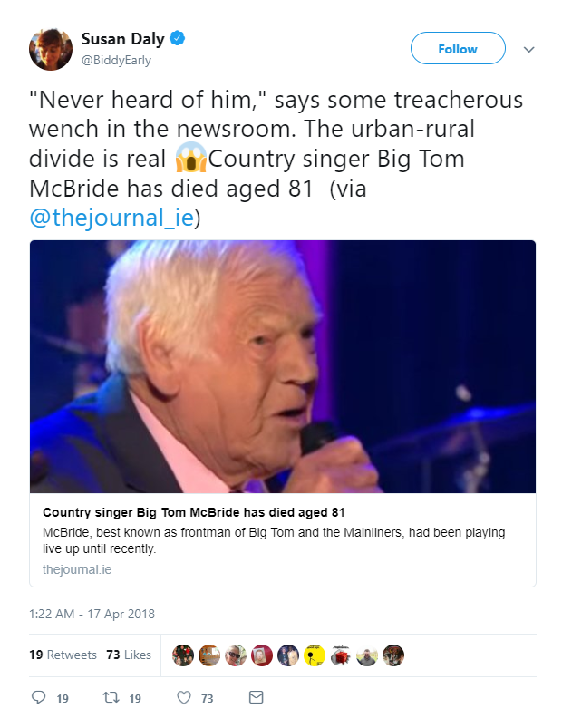Click the thejournal.ie domain text
The height and width of the screenshot is (728, 562).
(x=77, y=569)
